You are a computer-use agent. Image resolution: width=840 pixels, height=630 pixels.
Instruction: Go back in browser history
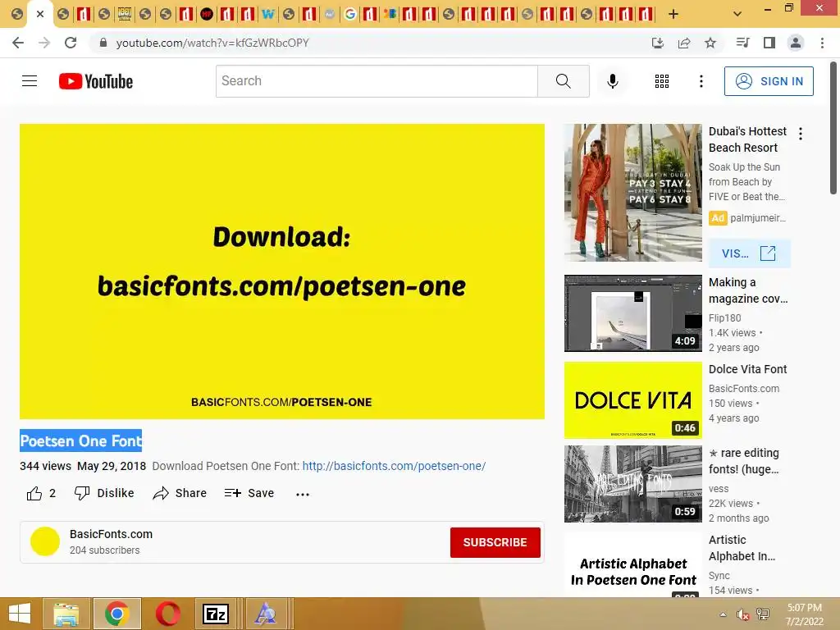18,43
